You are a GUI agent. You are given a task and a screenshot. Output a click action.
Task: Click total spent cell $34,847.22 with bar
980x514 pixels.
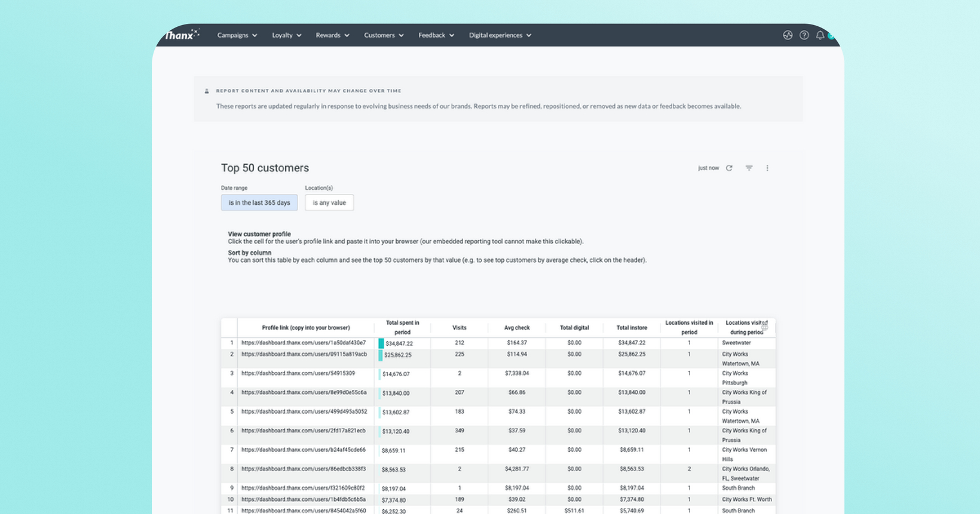[403, 344]
